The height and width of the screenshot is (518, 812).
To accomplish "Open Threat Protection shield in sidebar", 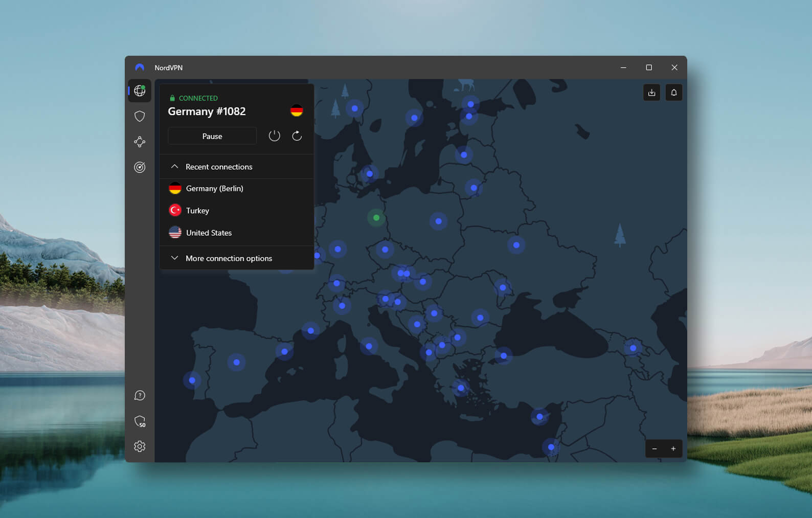I will (140, 117).
